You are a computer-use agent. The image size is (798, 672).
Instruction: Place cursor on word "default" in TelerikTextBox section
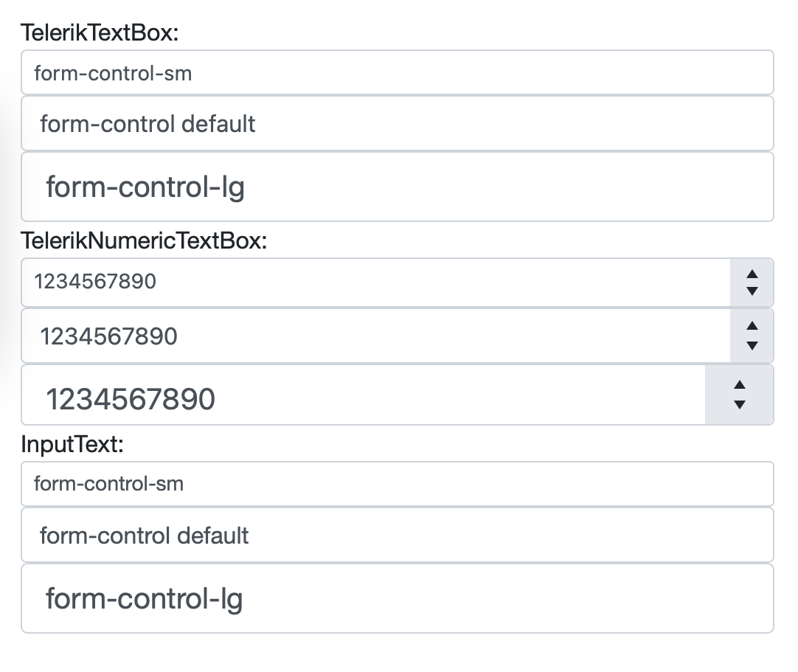coord(218,123)
